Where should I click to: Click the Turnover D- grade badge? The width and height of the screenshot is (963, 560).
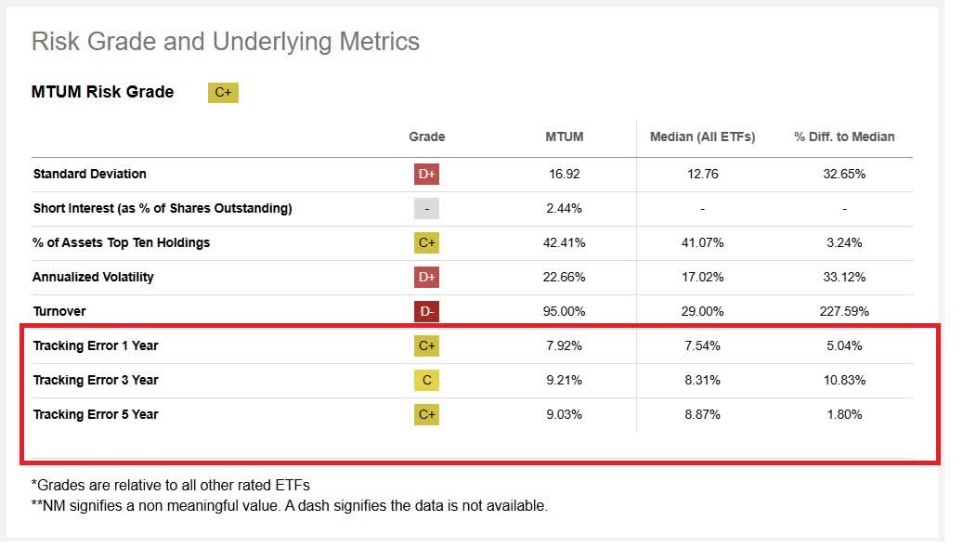426,311
